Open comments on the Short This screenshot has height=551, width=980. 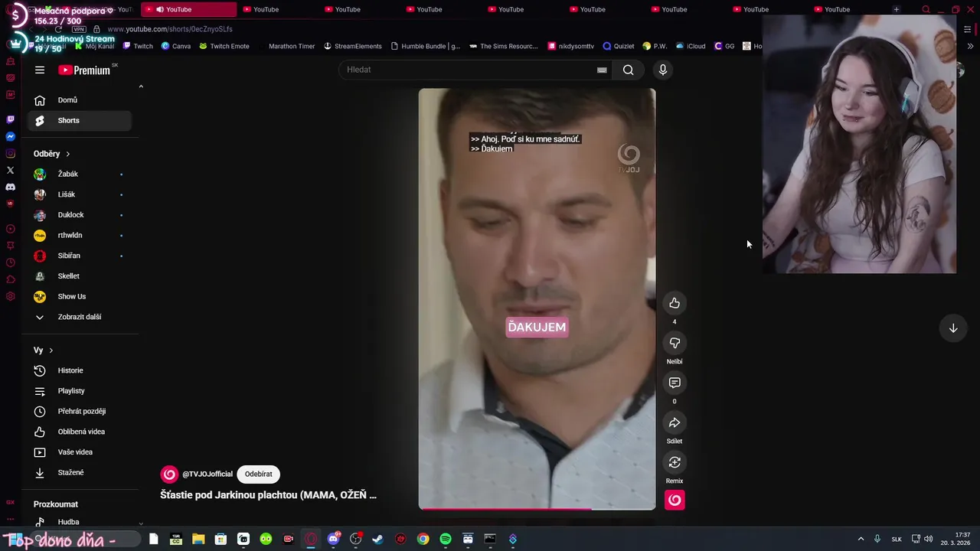[x=675, y=383]
